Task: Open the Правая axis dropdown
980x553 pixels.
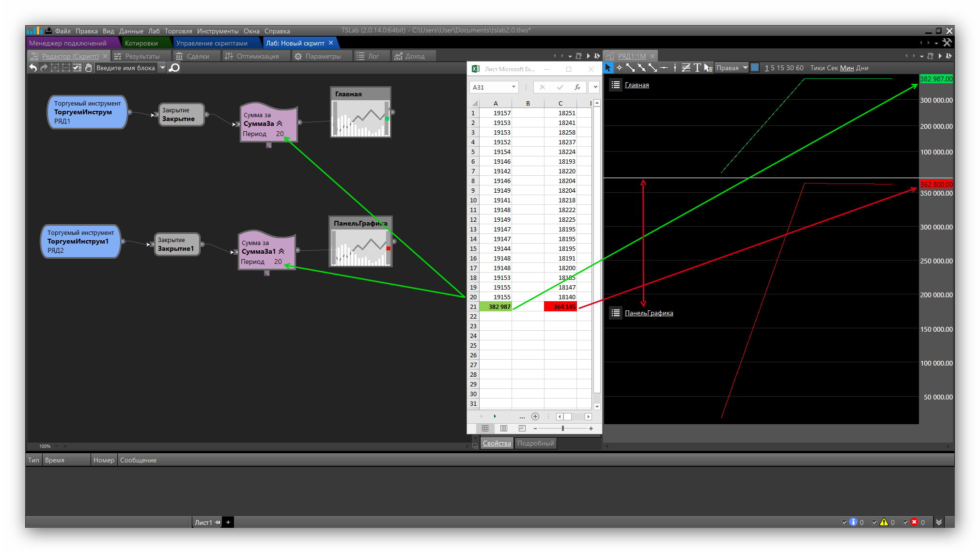Action: click(745, 68)
